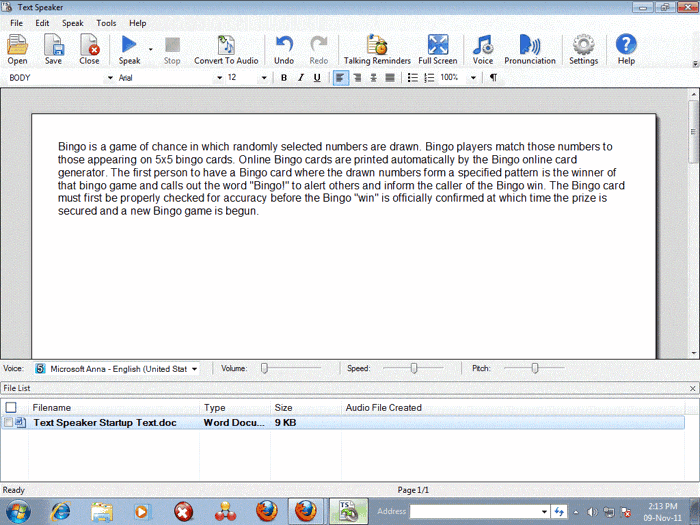Screen dimensions: 700x525
Task: Expand the Arial font dropdown
Action: [x=216, y=78]
